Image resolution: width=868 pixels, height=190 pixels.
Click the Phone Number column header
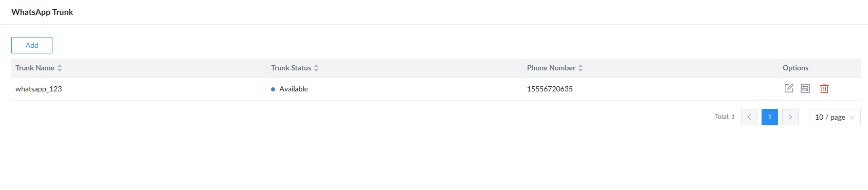pos(551,68)
